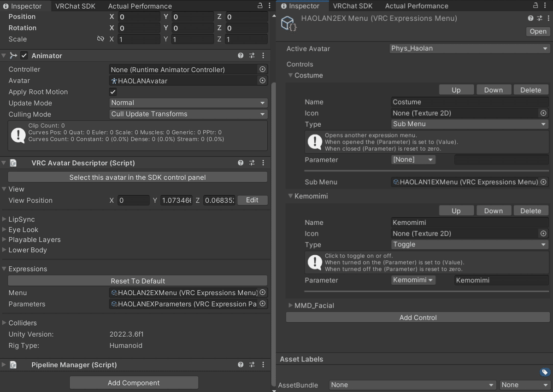553x392 pixels.
Task: Open the Update Mode dropdown
Action: [x=188, y=103]
